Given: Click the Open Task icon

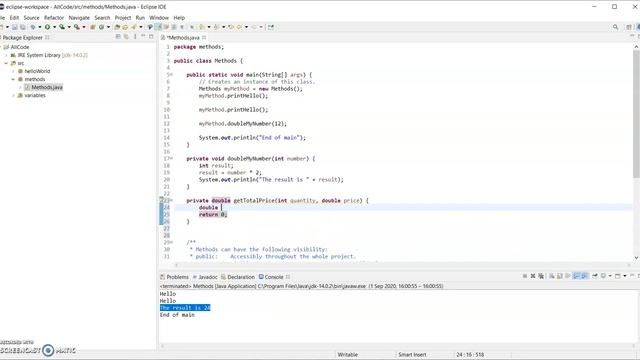Looking at the screenshot, I should click(x=125, y=27).
